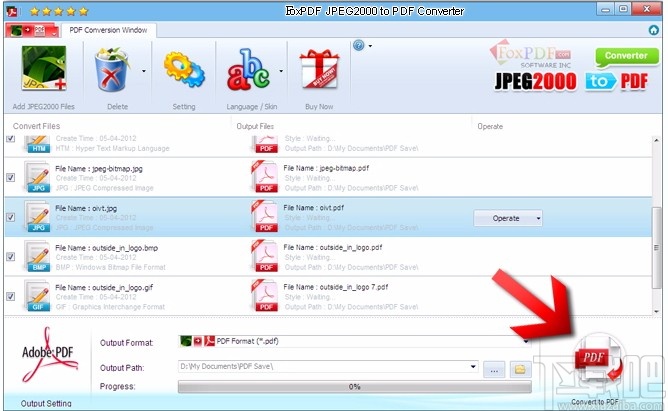Click the blue help question mark icon

(359, 45)
